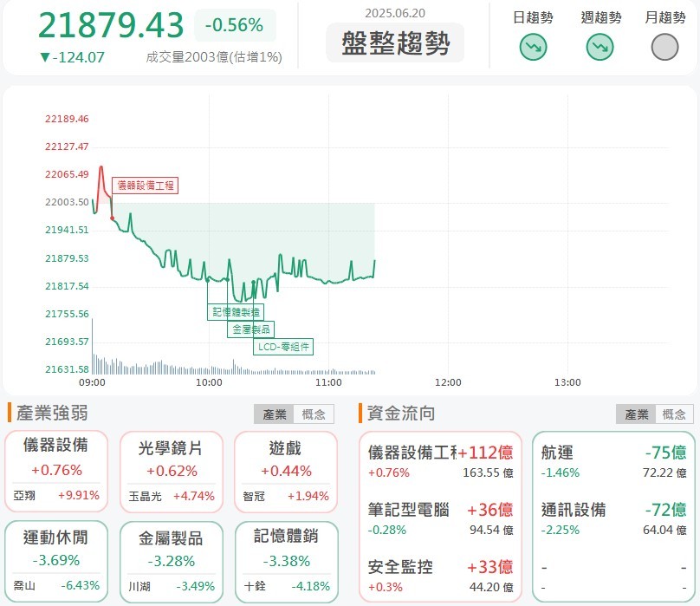Viewport: 700px width, 606px height.
Task: Select 產業 tab in 資金流向 section
Action: pyautogui.click(x=636, y=414)
